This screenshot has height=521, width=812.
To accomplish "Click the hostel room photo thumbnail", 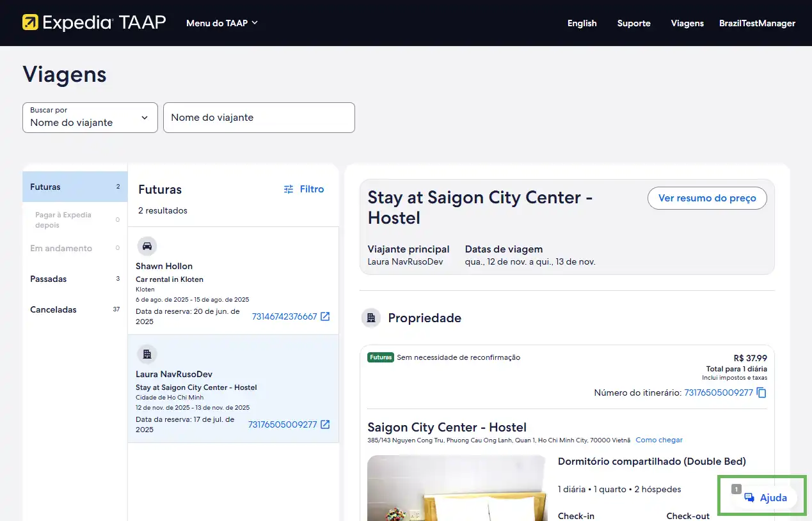I will [457, 488].
